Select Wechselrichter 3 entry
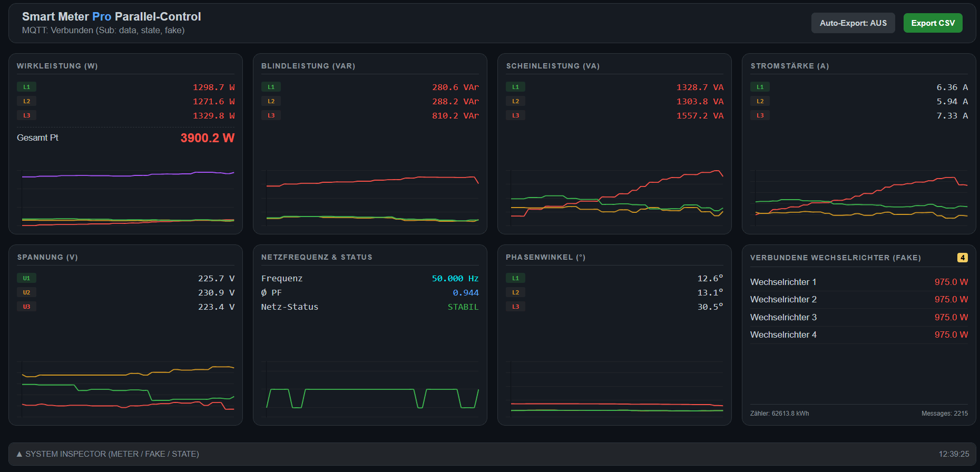 coord(783,317)
